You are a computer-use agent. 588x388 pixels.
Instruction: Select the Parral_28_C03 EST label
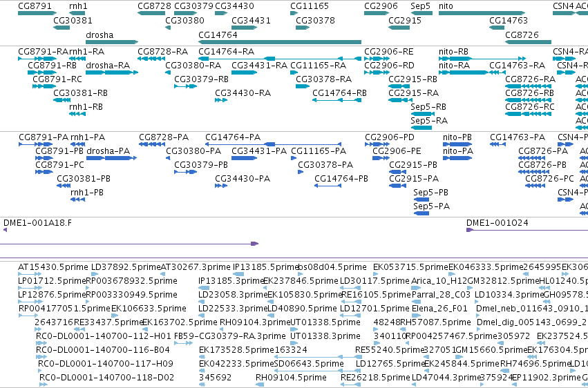click(441, 295)
